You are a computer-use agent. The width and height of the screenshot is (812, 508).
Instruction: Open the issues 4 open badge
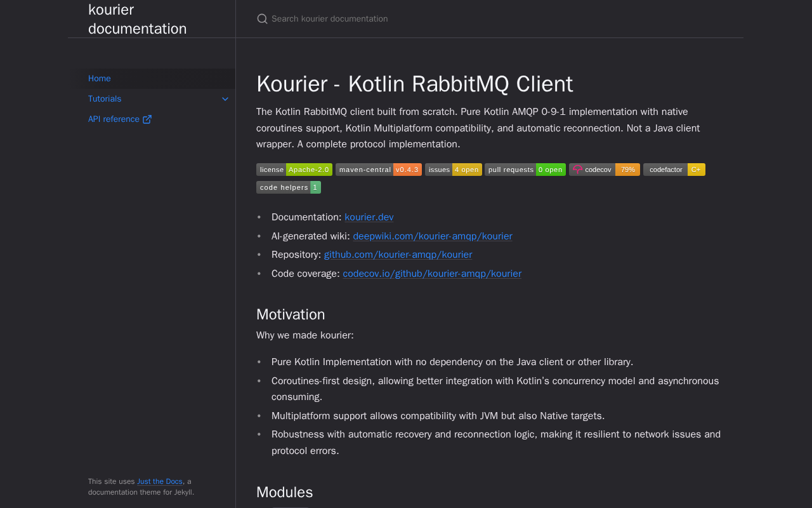click(x=454, y=170)
